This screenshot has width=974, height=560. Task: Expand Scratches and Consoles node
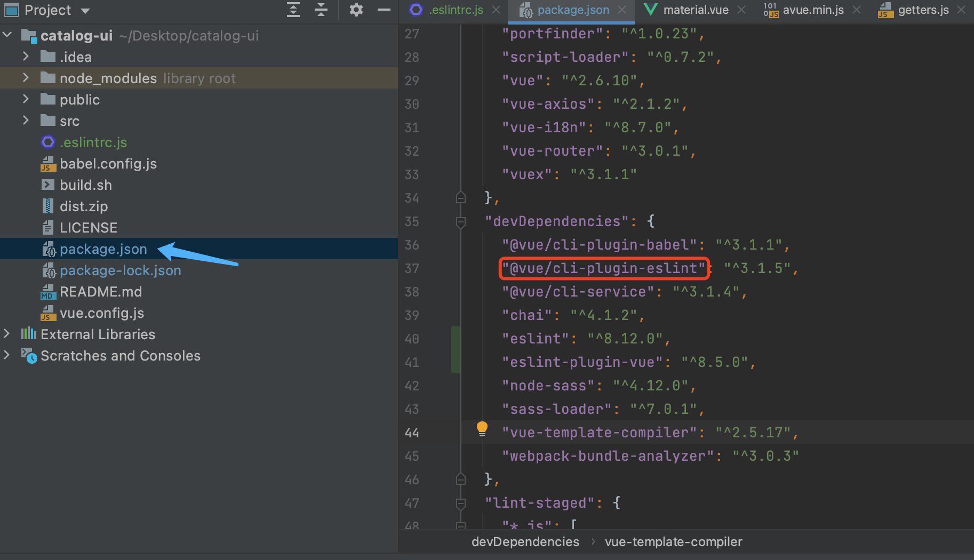tap(6, 355)
